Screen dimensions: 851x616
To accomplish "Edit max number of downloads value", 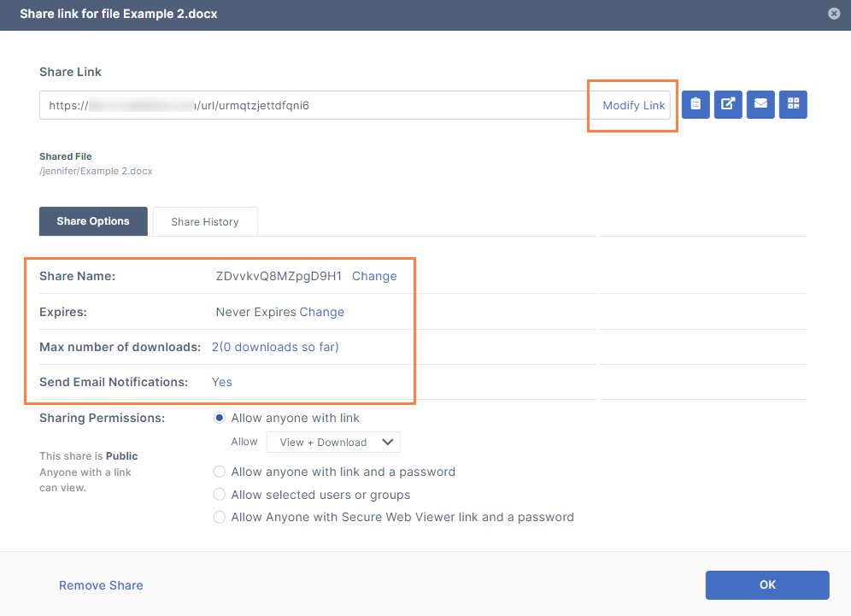I will pos(275,347).
